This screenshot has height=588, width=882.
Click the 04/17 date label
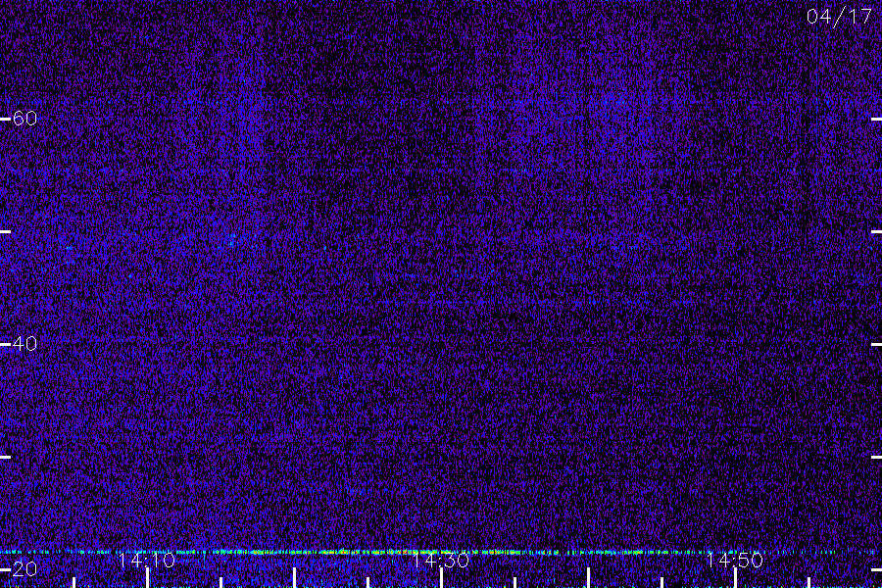tap(839, 17)
